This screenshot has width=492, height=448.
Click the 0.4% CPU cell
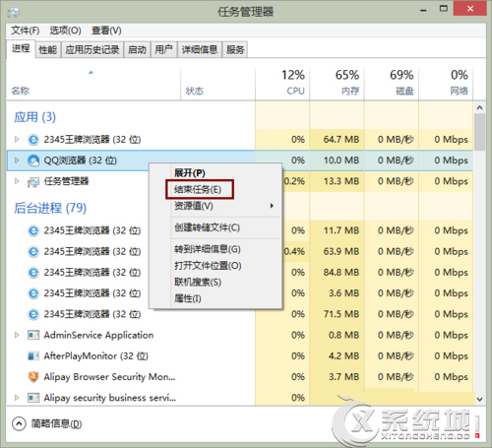pos(294,252)
